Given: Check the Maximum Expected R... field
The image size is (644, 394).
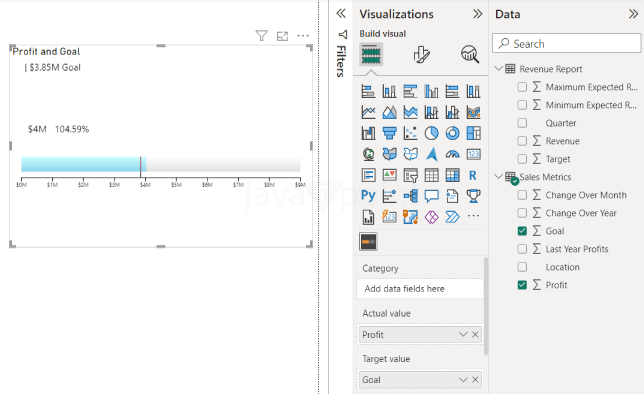Looking at the screenshot, I should [x=522, y=87].
